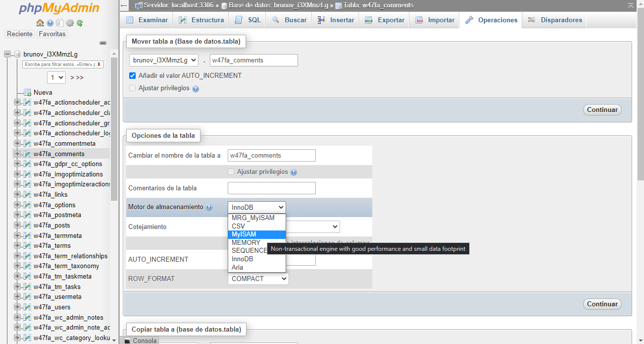
Task: Click table icon beside w47fa_postmeta
Action: 28,215
